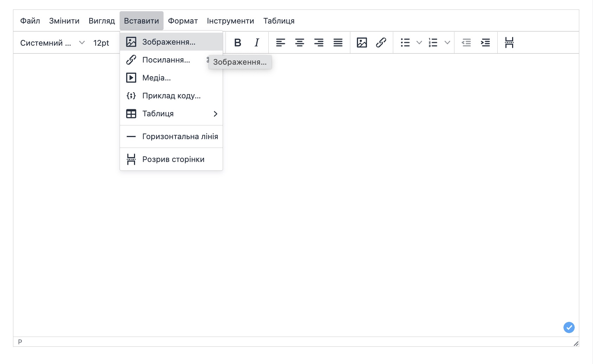Expand bullet list style options
593x364 pixels.
[419, 43]
